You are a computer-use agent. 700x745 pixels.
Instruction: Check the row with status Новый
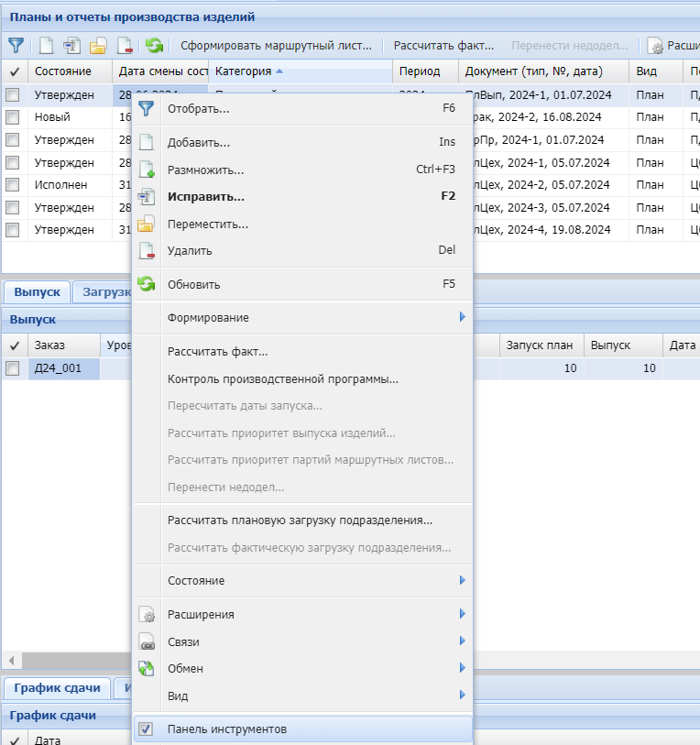pyautogui.click(x=13, y=117)
